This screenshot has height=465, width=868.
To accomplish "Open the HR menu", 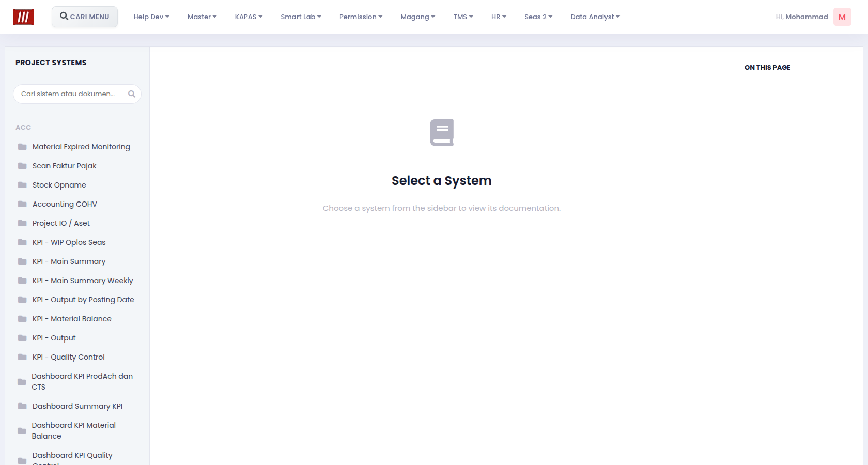I will click(x=499, y=17).
